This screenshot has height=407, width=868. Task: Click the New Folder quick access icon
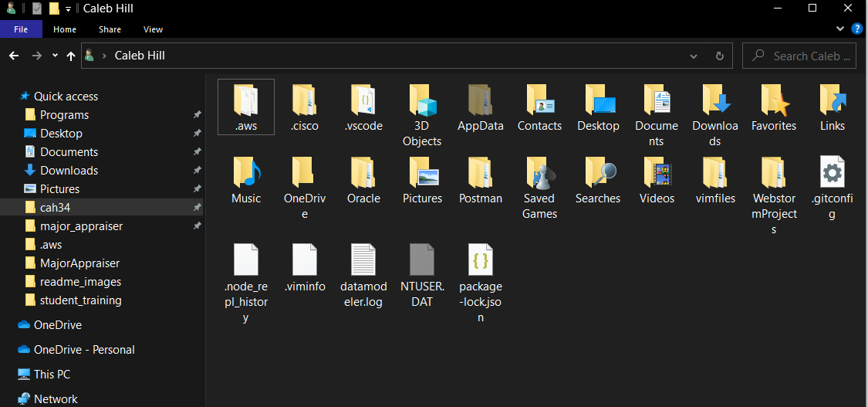tap(54, 8)
